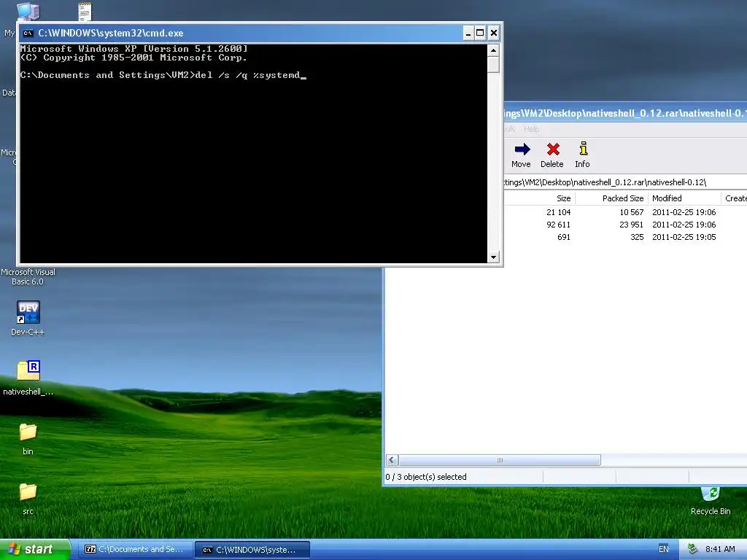Minimize the cmd.exe window
This screenshot has width=747, height=560.
(x=468, y=33)
